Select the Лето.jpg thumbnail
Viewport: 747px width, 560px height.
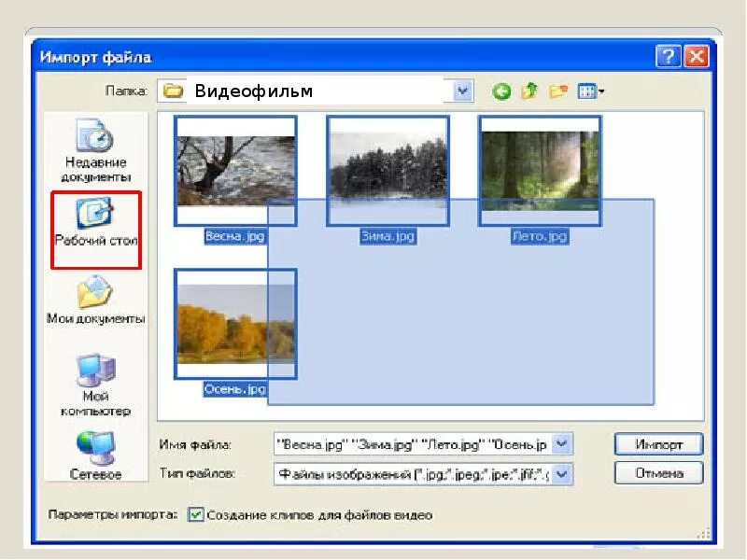click(541, 171)
